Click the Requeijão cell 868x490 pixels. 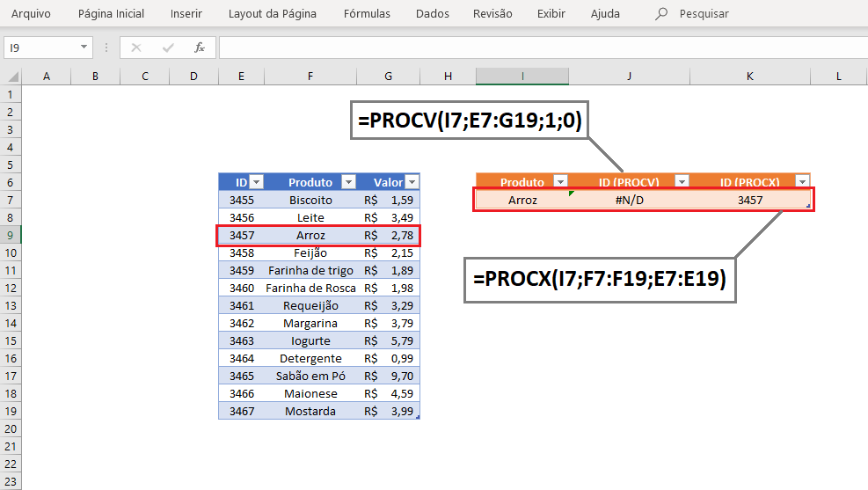point(310,305)
